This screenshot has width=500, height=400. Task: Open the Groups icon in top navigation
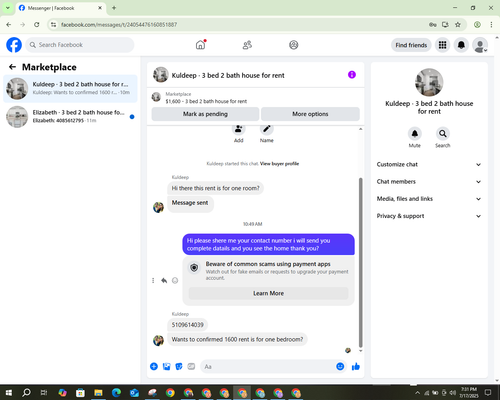tap(294, 45)
